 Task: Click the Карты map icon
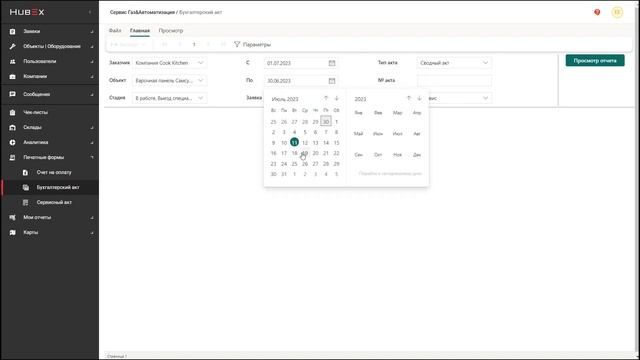point(12,233)
